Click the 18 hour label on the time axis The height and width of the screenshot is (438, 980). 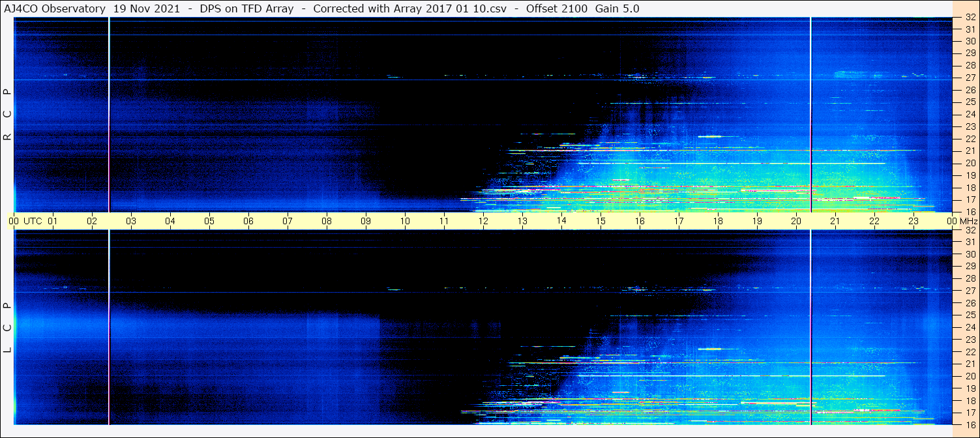(x=718, y=221)
